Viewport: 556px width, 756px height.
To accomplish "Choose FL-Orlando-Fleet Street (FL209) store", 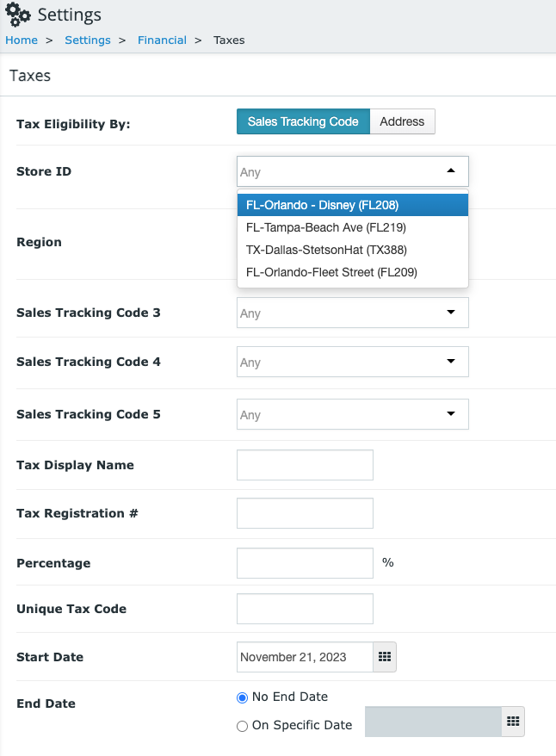I will 353,272.
